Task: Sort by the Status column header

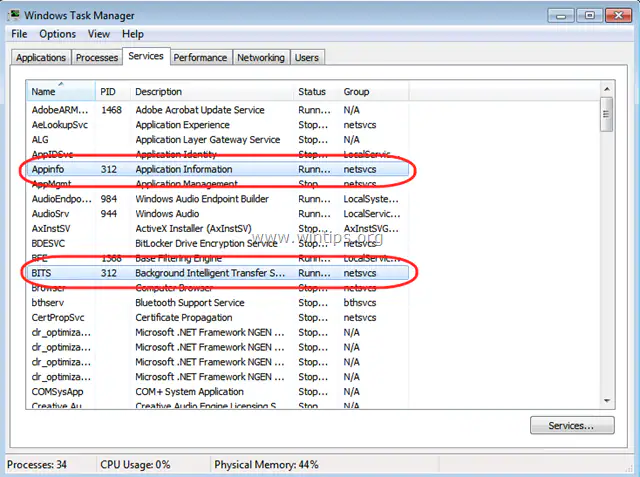Action: coord(316,91)
